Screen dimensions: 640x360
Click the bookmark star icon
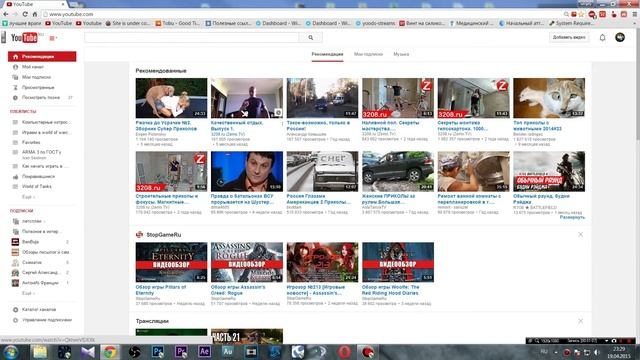[x=581, y=14]
